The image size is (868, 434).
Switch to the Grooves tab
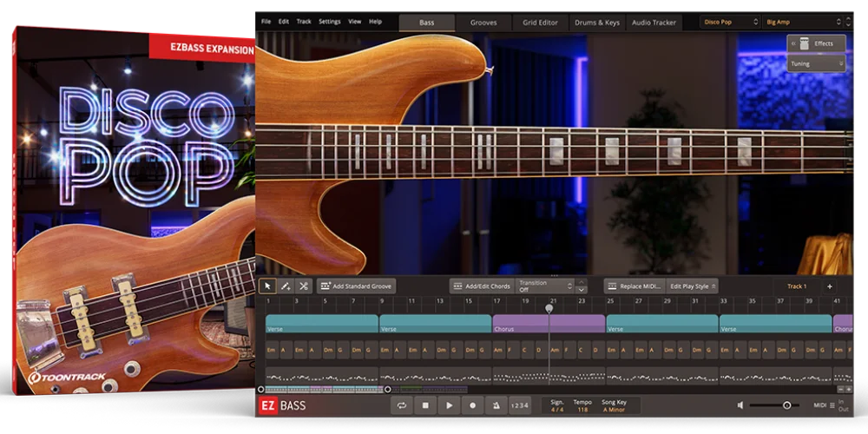(483, 23)
